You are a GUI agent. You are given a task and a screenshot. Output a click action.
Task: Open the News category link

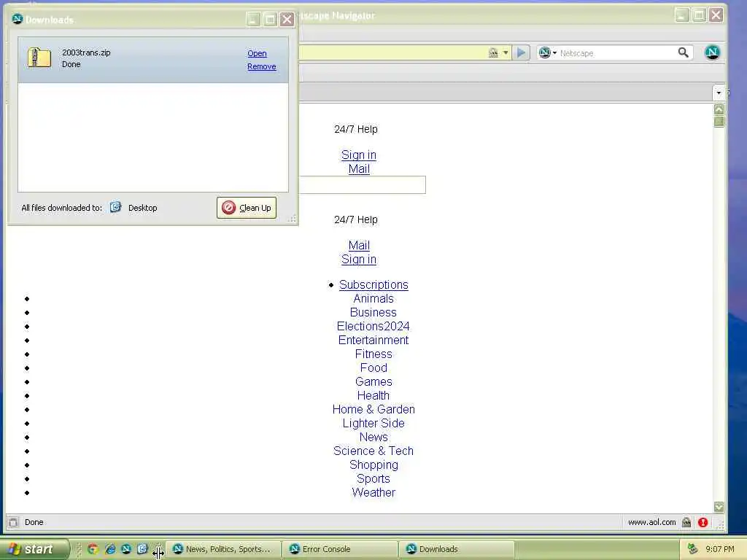[x=373, y=437]
